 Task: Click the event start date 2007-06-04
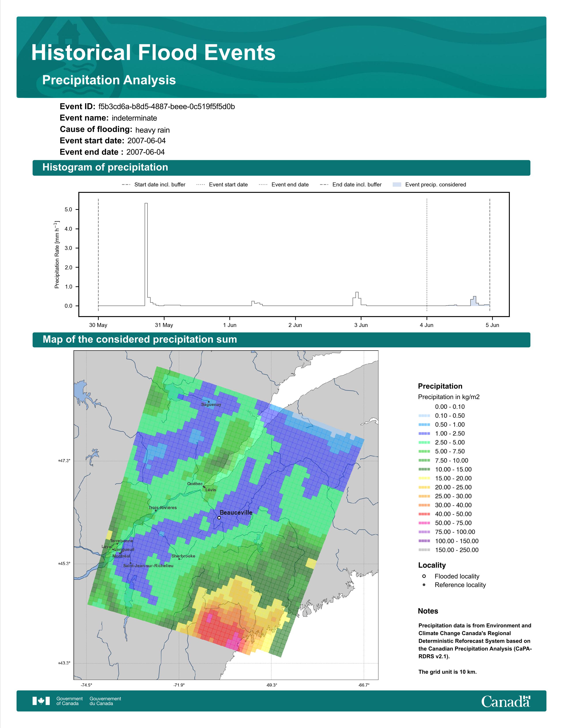click(146, 141)
